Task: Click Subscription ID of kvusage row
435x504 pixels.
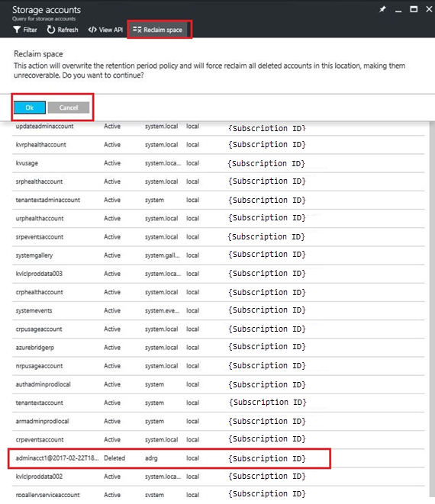Action: point(266,164)
